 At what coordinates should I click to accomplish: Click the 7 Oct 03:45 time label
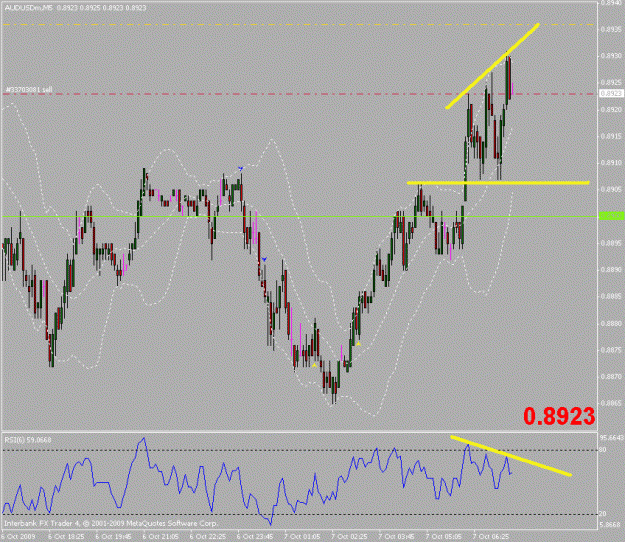397,536
